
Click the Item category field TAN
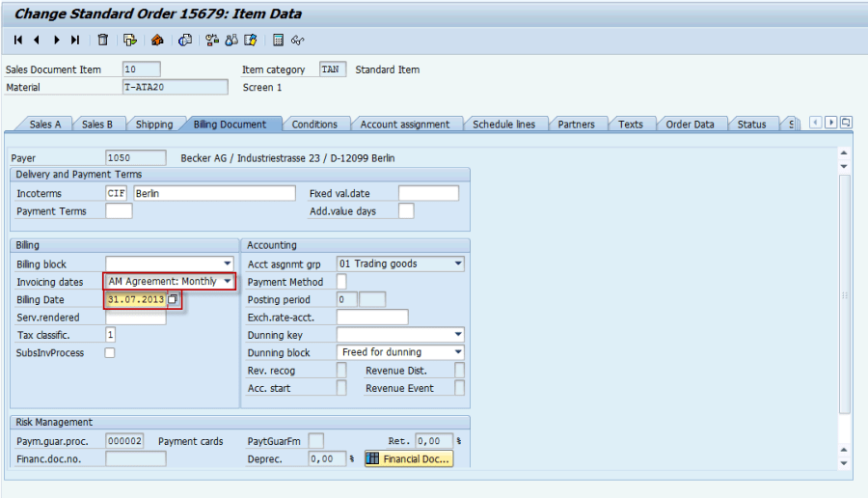click(x=333, y=69)
